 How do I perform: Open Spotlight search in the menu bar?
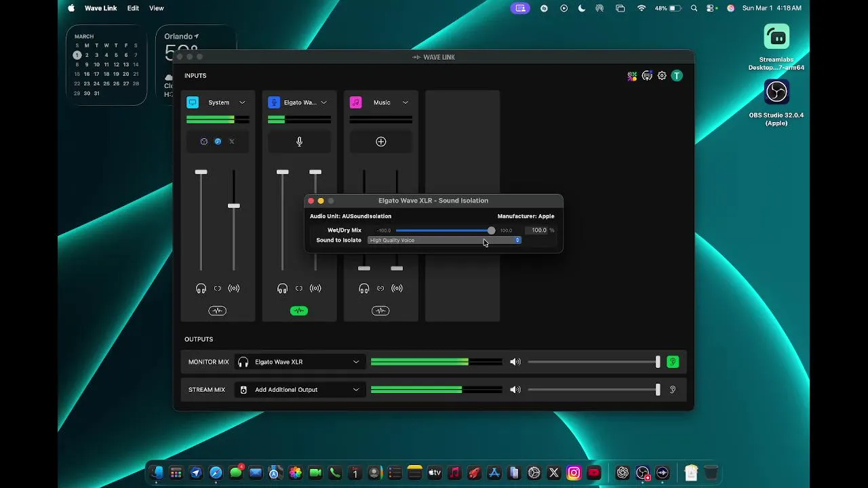tap(694, 8)
